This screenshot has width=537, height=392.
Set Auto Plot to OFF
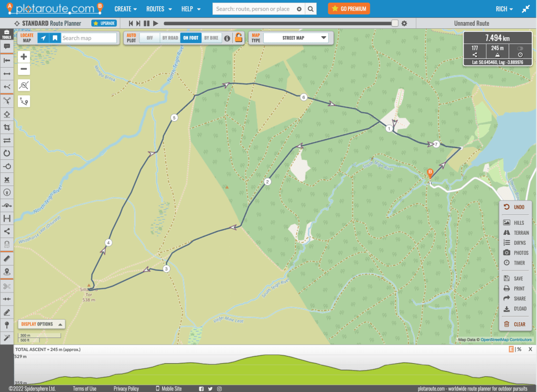pyautogui.click(x=149, y=38)
